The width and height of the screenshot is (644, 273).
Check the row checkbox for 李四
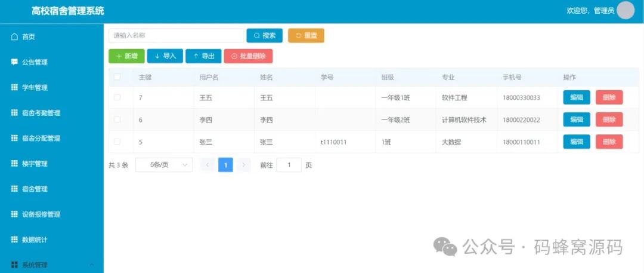117,120
